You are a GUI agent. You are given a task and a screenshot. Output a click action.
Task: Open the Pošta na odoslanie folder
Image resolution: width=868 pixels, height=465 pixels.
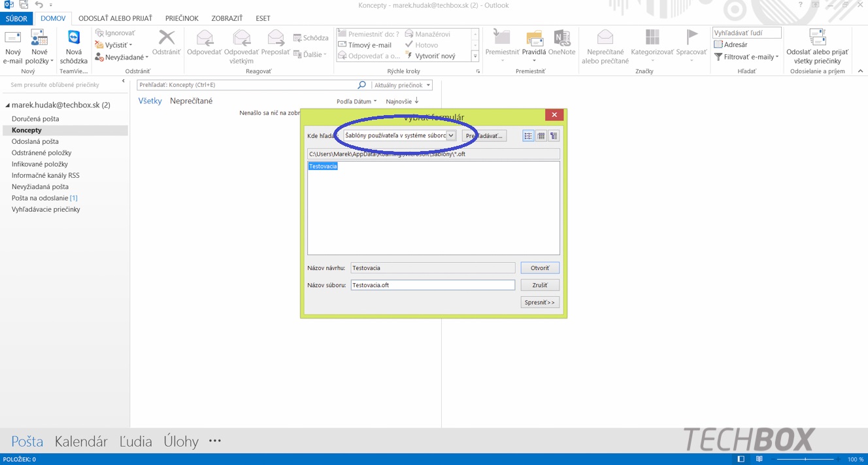click(44, 198)
